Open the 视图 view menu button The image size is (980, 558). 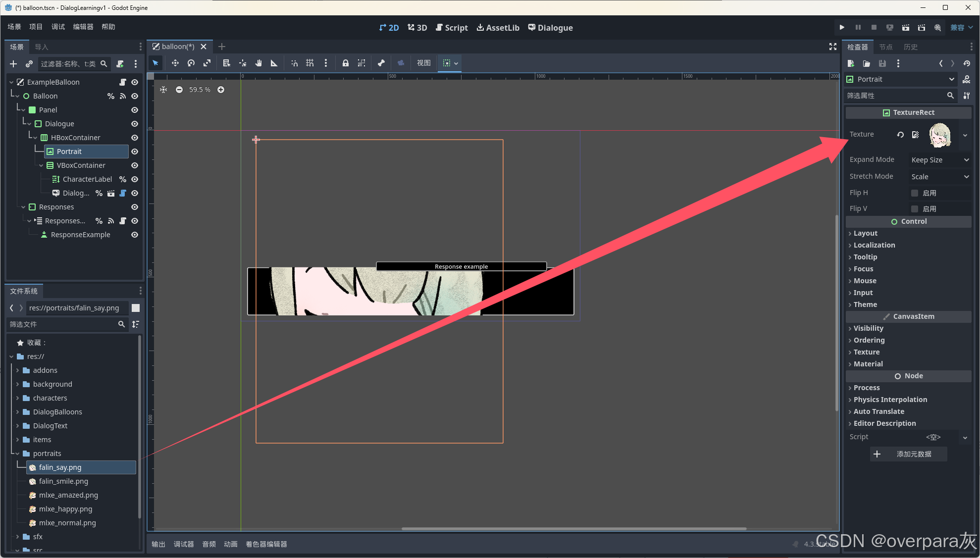tap(423, 63)
